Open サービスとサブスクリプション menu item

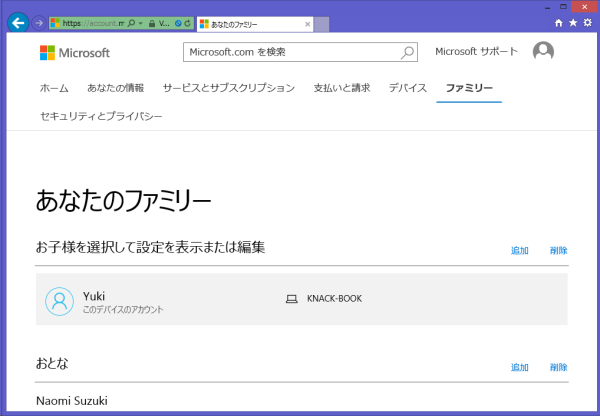click(x=229, y=88)
